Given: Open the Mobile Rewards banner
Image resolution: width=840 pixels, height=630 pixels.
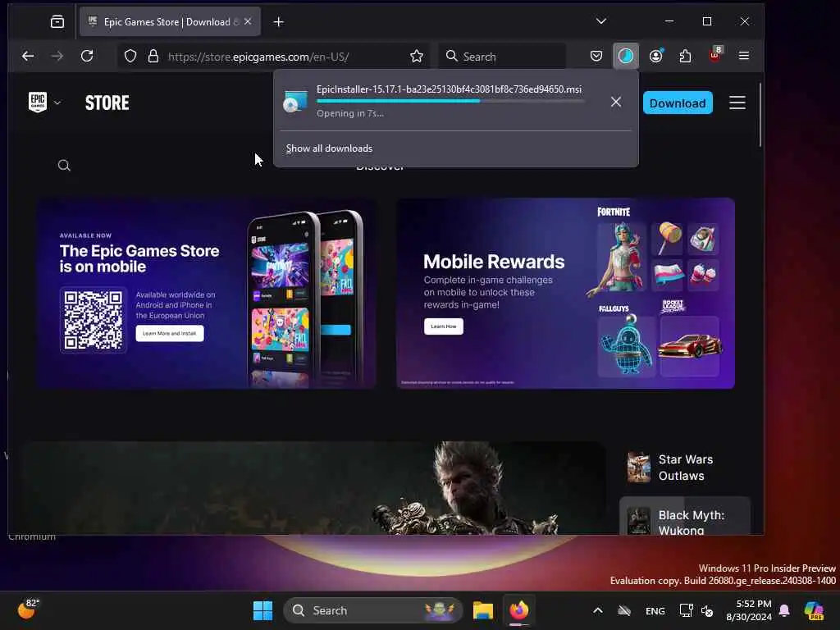Looking at the screenshot, I should (x=565, y=294).
